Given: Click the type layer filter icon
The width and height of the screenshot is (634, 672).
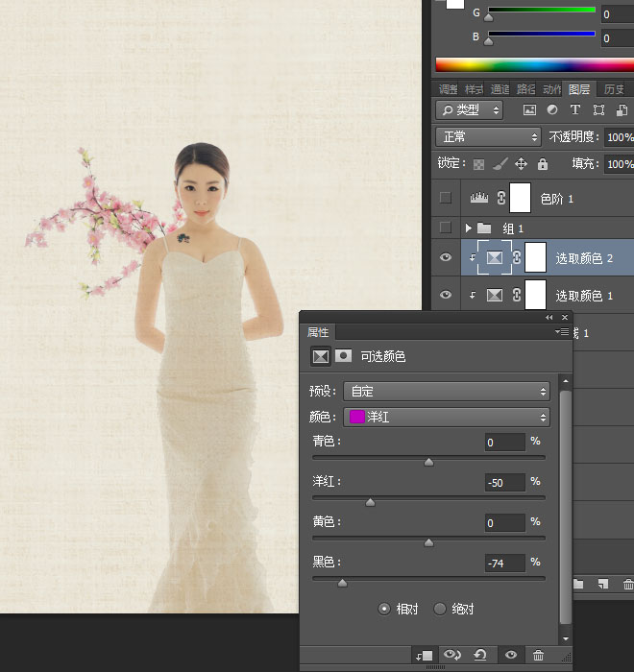Looking at the screenshot, I should pos(574,110).
